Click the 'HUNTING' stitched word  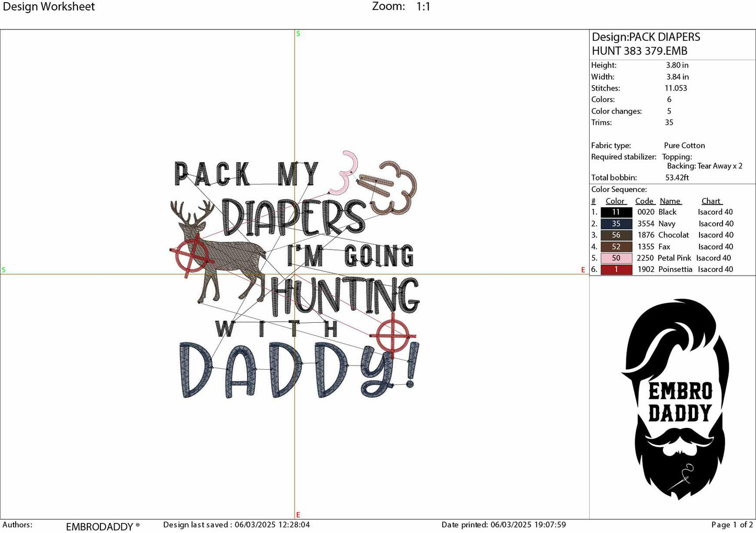click(x=345, y=297)
